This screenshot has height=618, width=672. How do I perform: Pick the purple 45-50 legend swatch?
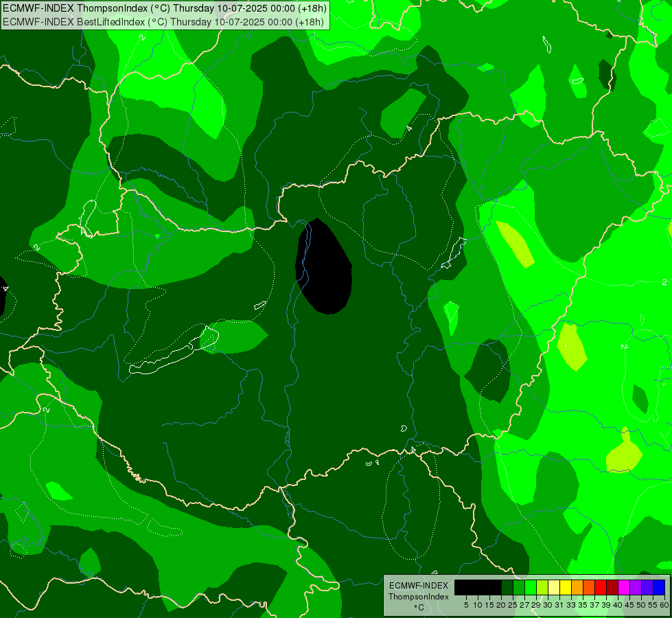[x=636, y=587]
